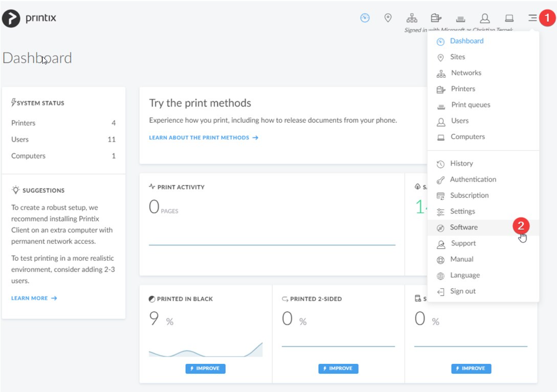
Task: Open the Language menu entry
Action: tap(464, 275)
